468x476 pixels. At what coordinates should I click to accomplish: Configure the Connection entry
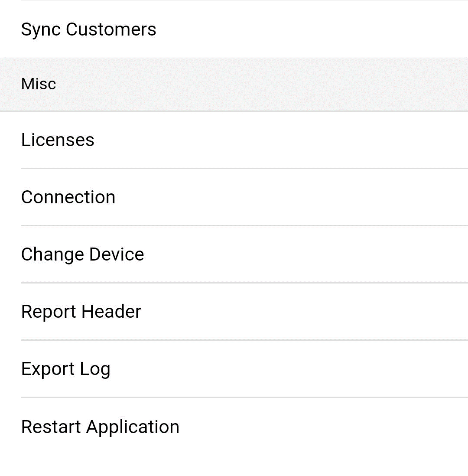234,197
